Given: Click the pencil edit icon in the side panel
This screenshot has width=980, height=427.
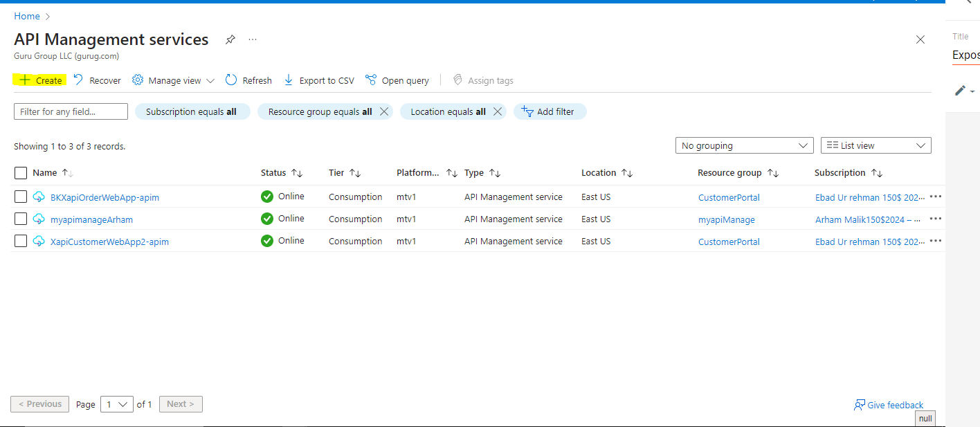Looking at the screenshot, I should pyautogui.click(x=960, y=90).
